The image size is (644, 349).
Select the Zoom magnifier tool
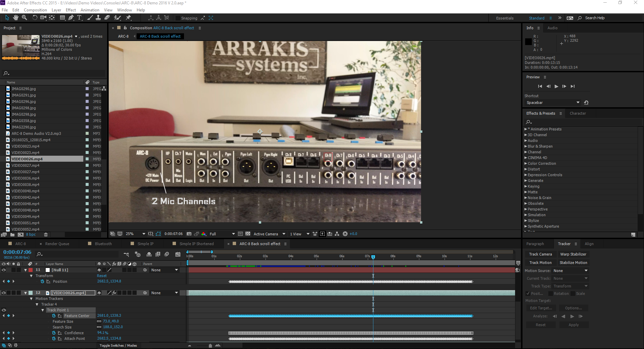point(24,18)
